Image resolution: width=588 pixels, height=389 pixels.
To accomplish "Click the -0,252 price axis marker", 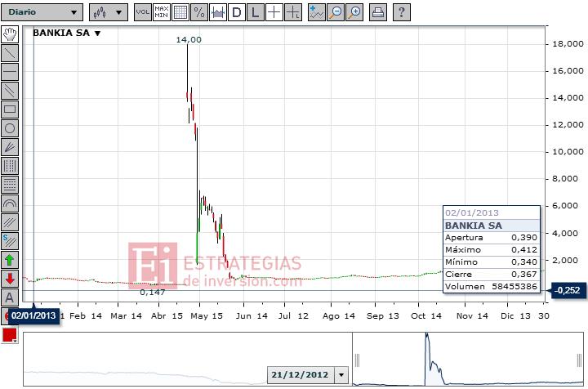I will point(567,290).
